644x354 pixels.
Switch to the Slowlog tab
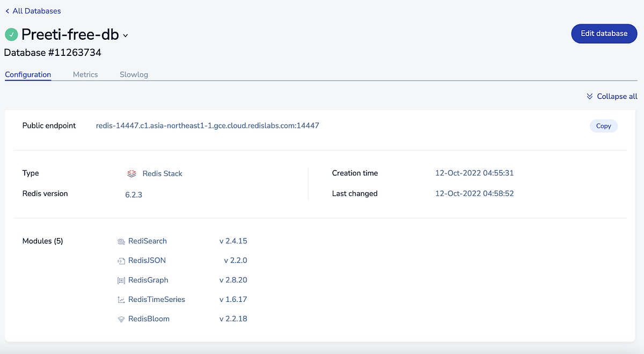(134, 75)
